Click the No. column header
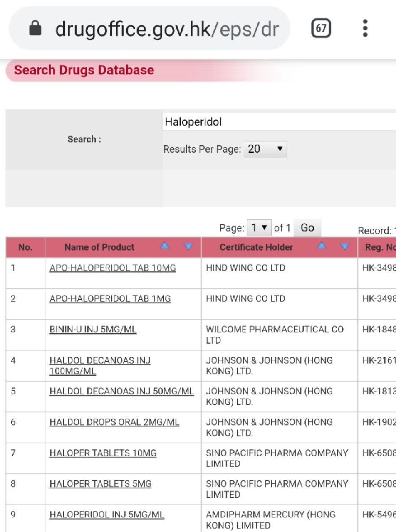The image size is (396, 532). pyautogui.click(x=25, y=247)
